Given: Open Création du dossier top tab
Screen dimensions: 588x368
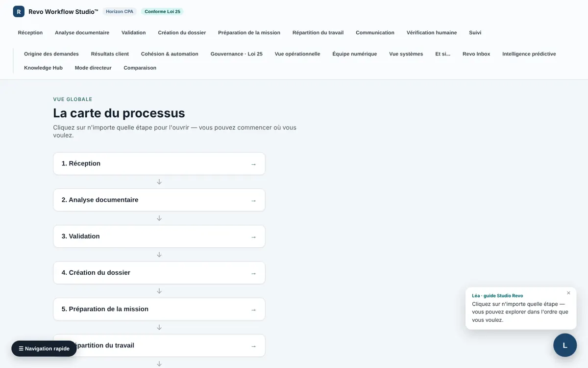Looking at the screenshot, I should point(182,32).
